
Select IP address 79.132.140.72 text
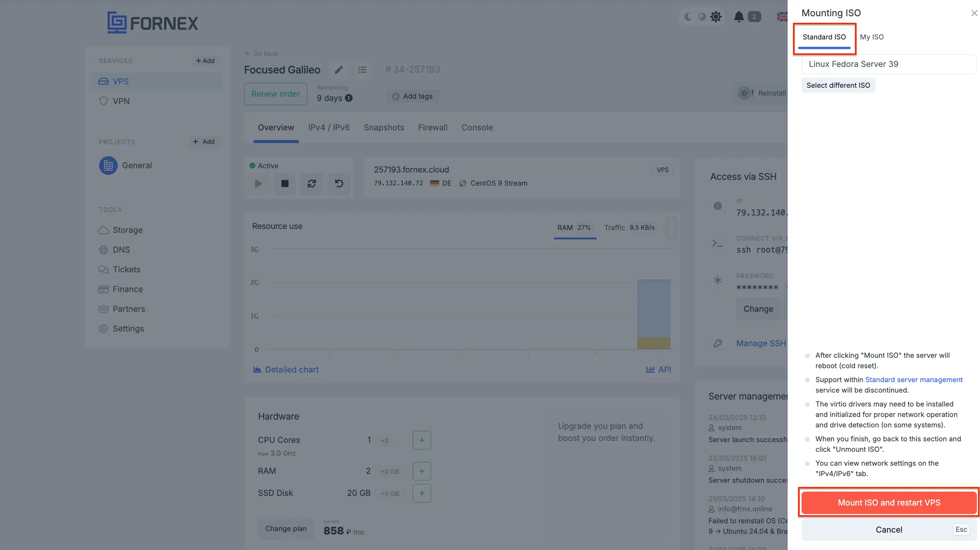click(x=398, y=183)
